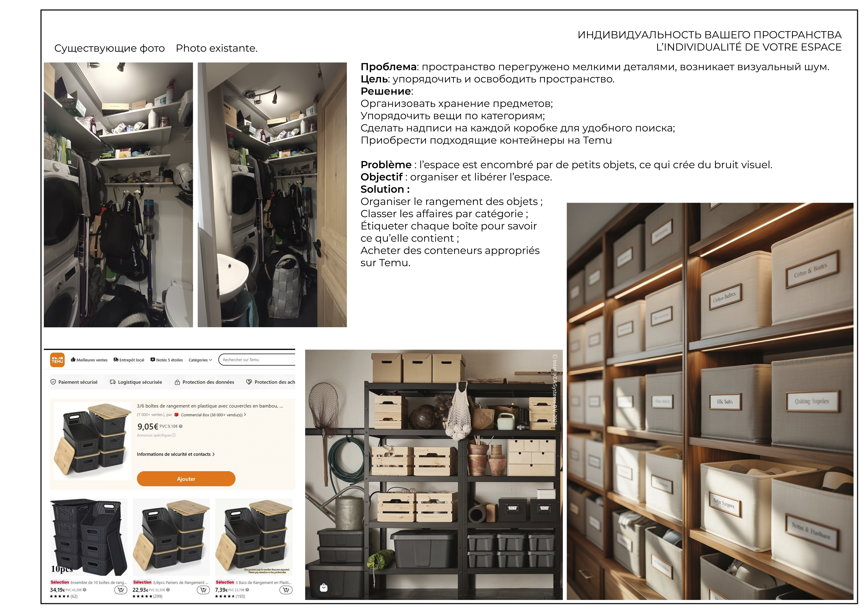Click the star rating with (62) reviews

pyautogui.click(x=64, y=597)
